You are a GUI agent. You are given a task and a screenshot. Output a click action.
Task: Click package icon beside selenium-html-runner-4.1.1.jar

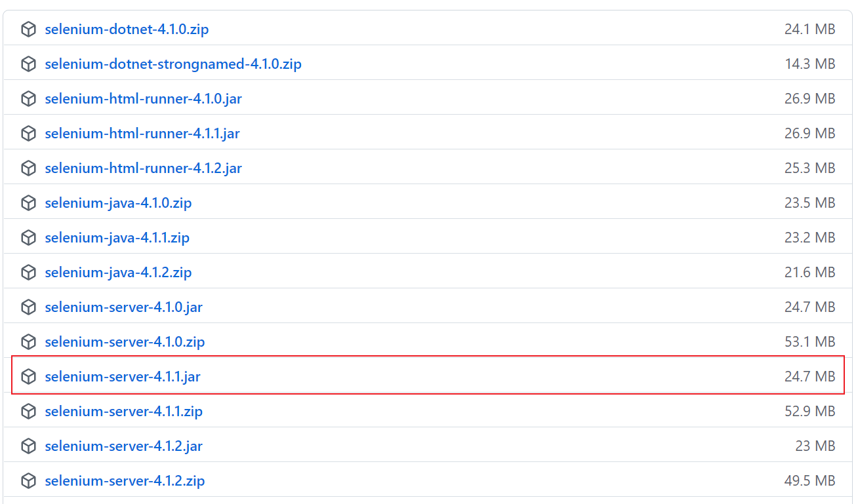tap(28, 134)
